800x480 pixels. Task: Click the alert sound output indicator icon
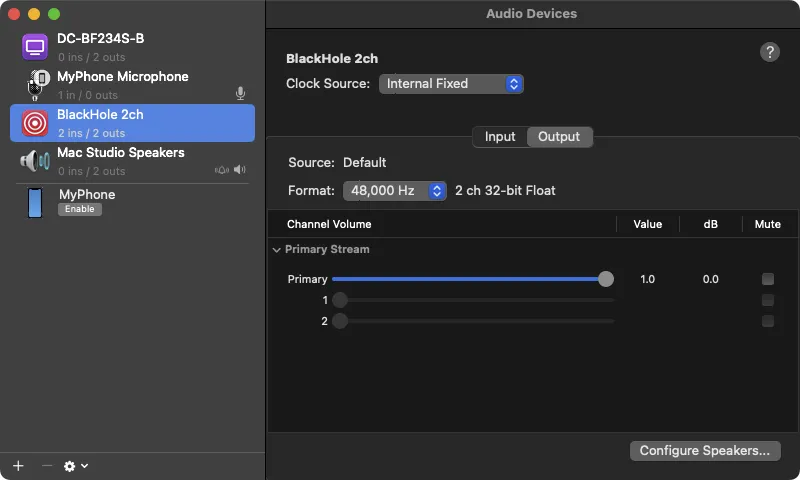click(x=221, y=170)
